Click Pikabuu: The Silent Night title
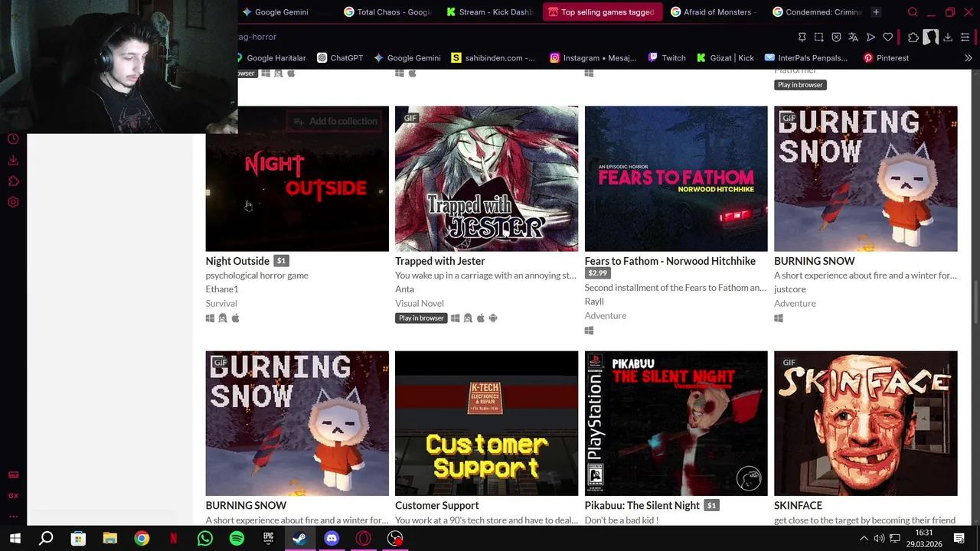Viewport: 980px width, 551px height. (642, 505)
